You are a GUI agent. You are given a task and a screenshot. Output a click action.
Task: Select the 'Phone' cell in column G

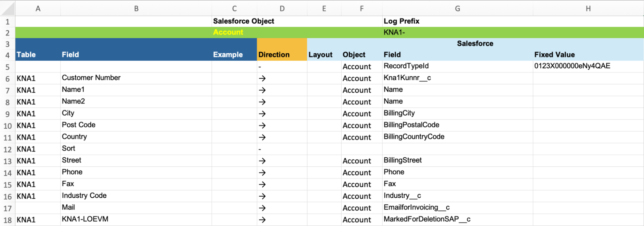pos(457,172)
